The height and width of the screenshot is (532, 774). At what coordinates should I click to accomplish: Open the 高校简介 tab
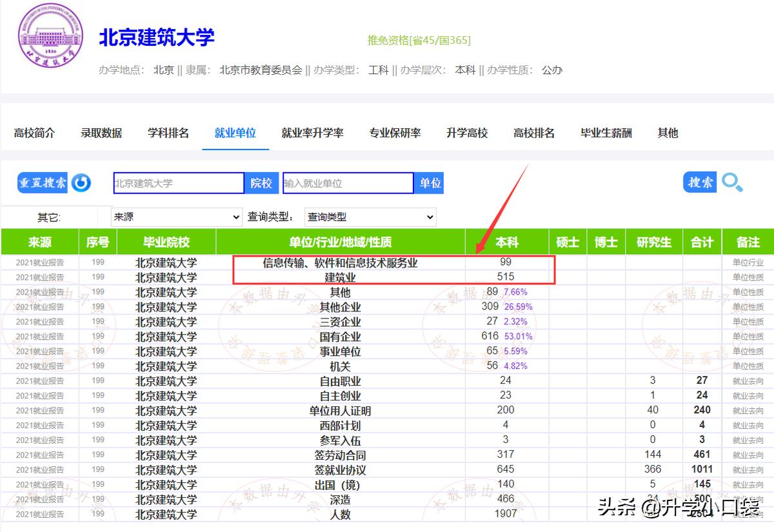pos(35,133)
